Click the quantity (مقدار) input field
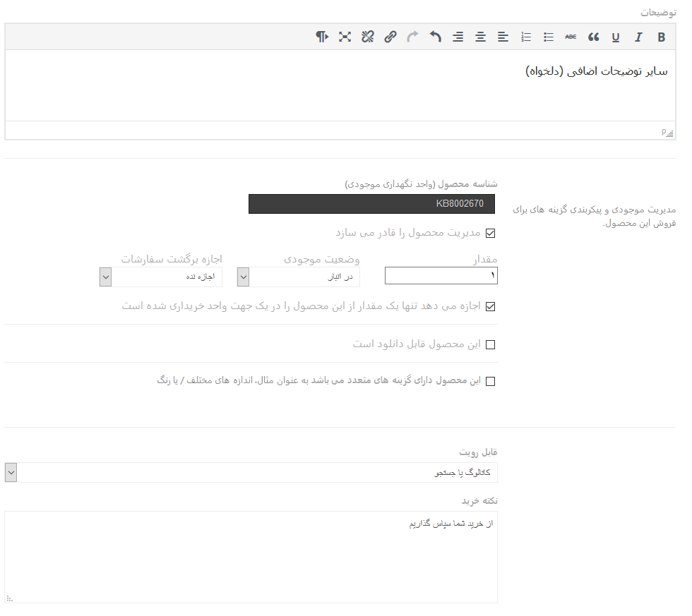The height and width of the screenshot is (616, 692). pyautogui.click(x=441, y=276)
